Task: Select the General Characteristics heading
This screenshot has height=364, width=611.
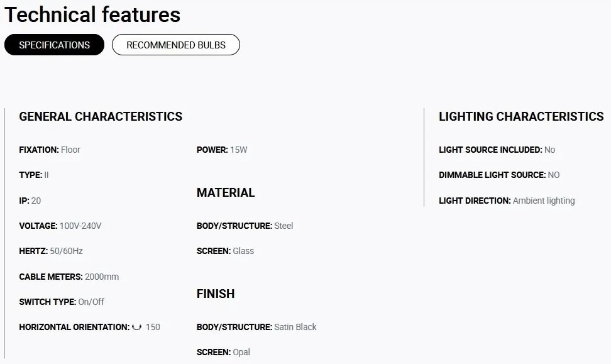Action: tap(101, 116)
